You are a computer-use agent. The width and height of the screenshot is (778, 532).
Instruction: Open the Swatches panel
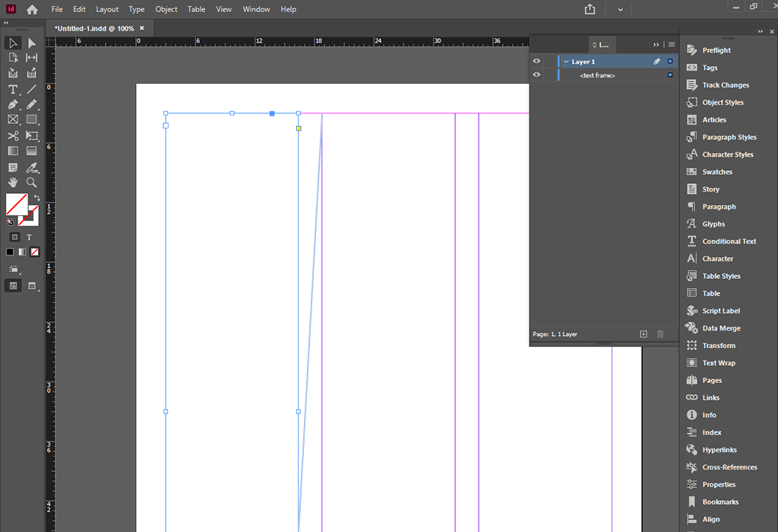click(x=716, y=172)
